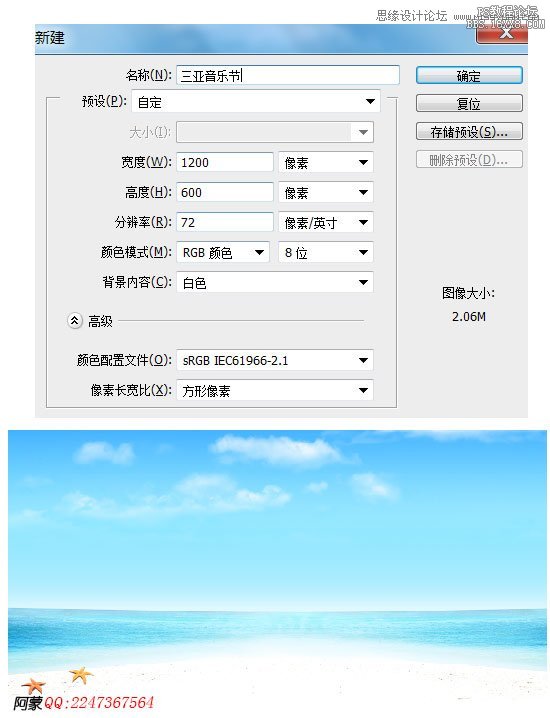Open the sRGB IEC61966-2.1 color profile dropdown
Image resolution: width=550 pixels, height=718 pixels.
(275, 360)
